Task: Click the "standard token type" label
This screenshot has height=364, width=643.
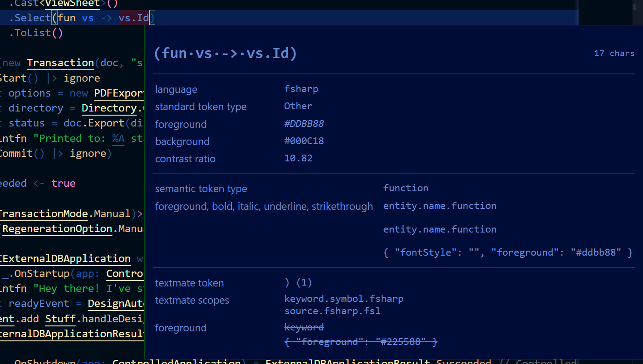Action: click(x=201, y=107)
